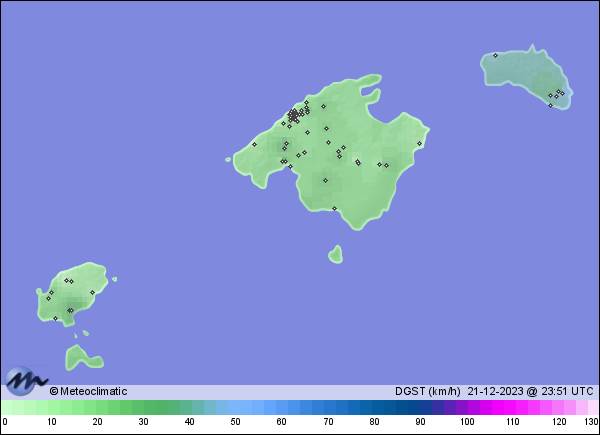Click the scale label 130
600x435 pixels.
[592, 422]
